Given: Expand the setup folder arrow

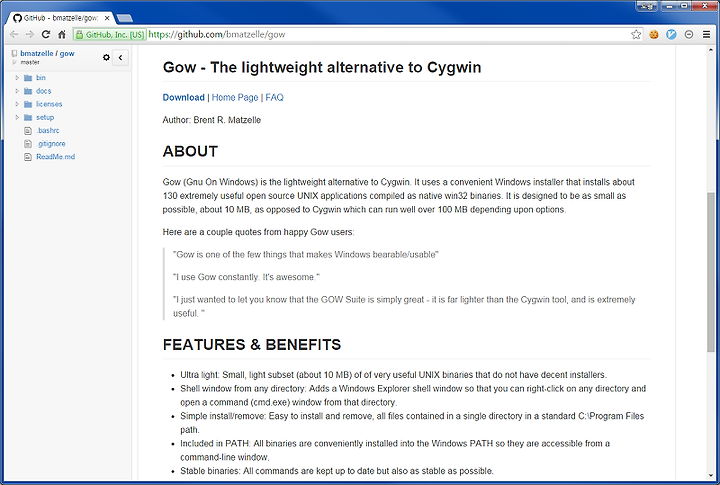Looking at the screenshot, I should (x=17, y=118).
